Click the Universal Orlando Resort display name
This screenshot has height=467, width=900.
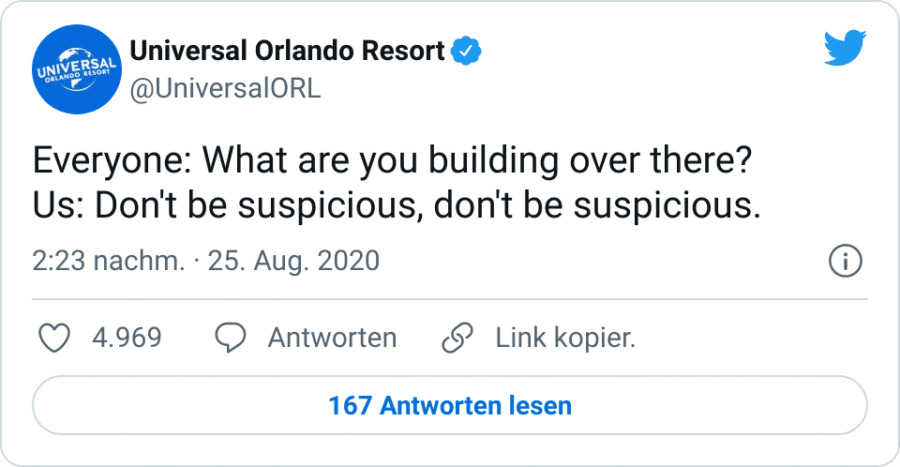coord(288,51)
